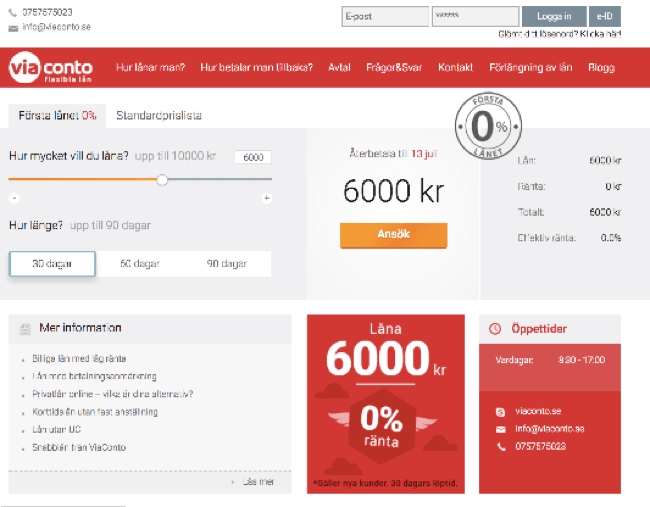Image resolution: width=650 pixels, height=507 pixels.
Task: Open the Billiga lån med låg ränta link
Action: click(x=79, y=359)
